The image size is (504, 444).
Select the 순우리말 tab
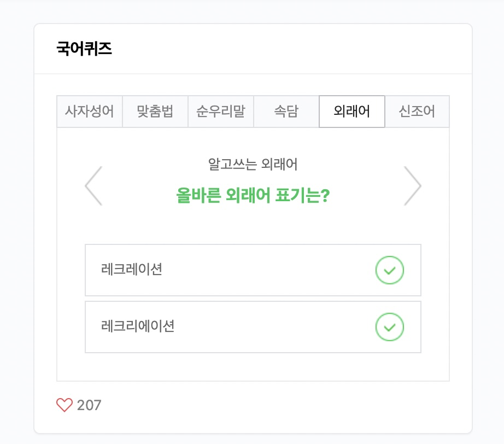[221, 111]
